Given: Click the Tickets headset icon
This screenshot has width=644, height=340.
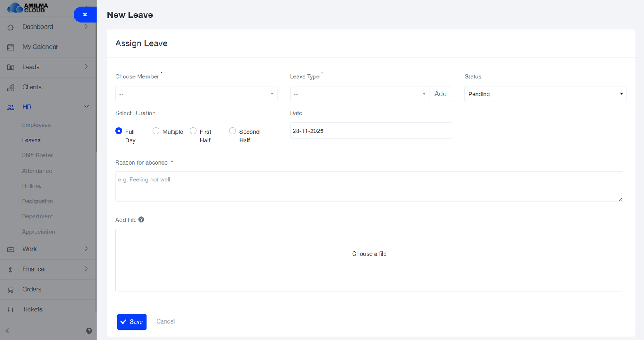Looking at the screenshot, I should click(x=10, y=309).
